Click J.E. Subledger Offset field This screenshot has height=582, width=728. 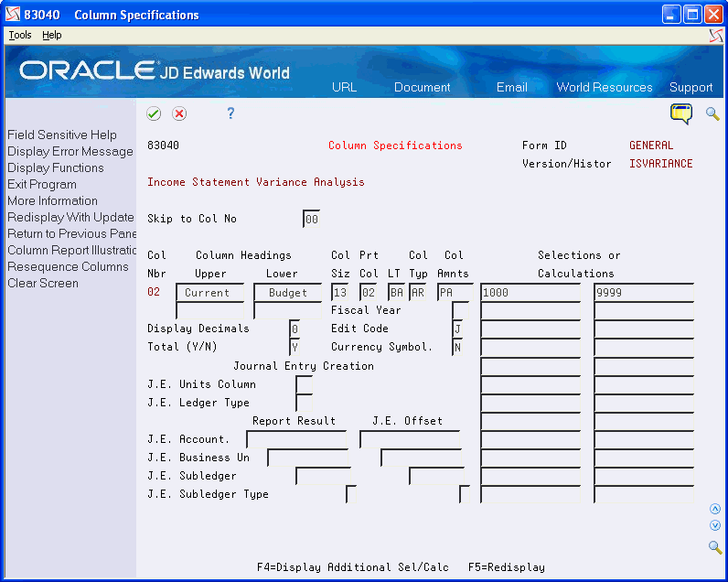click(x=437, y=476)
